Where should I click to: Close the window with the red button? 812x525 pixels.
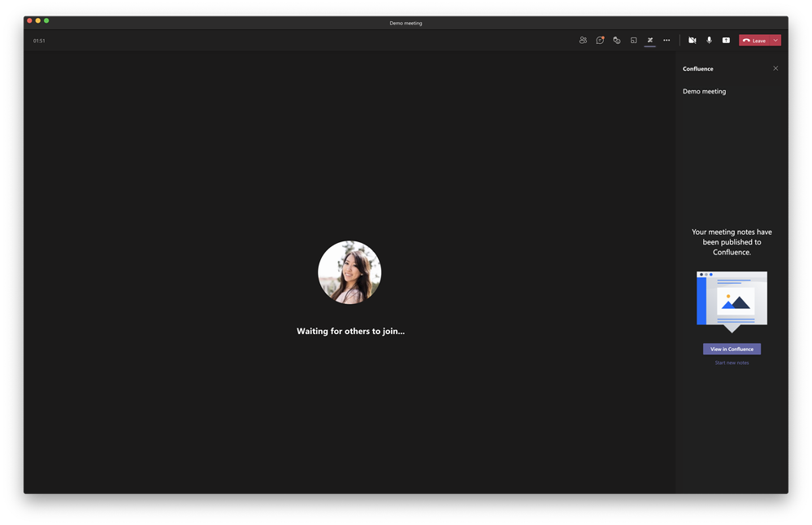tap(29, 20)
